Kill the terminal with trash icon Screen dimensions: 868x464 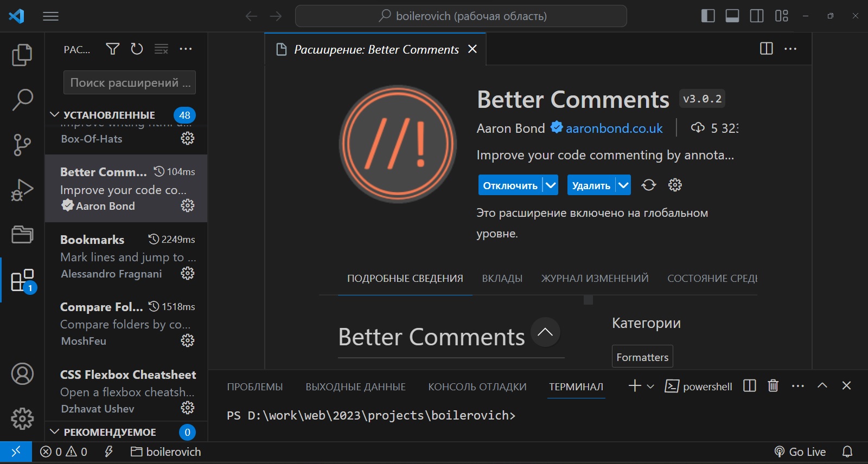773,386
